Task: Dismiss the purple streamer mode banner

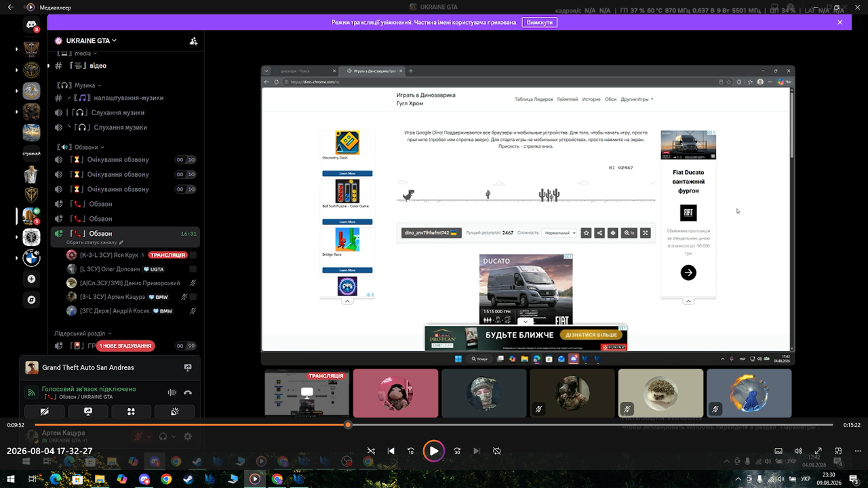Action: (x=840, y=22)
